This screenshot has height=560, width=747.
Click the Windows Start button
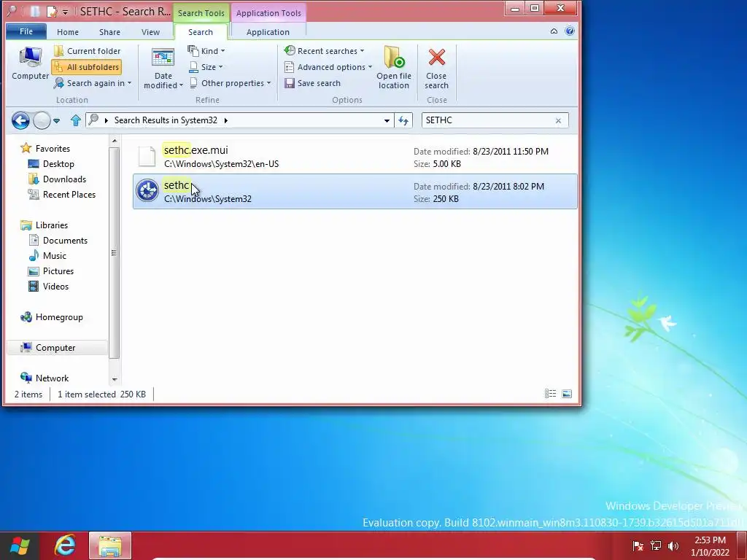click(x=19, y=545)
